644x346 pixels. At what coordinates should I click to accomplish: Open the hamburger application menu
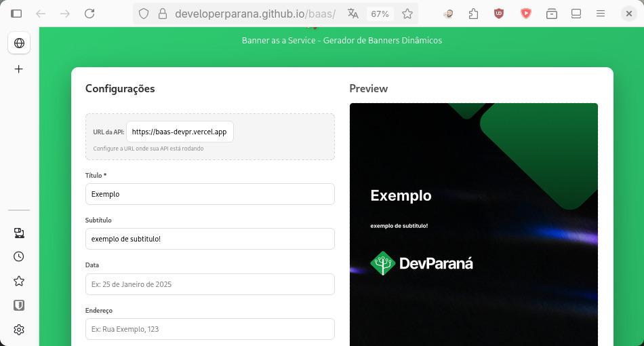pos(601,14)
